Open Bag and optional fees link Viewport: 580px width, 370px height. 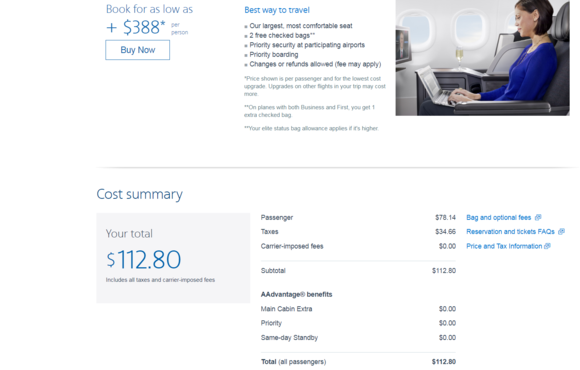click(x=498, y=218)
